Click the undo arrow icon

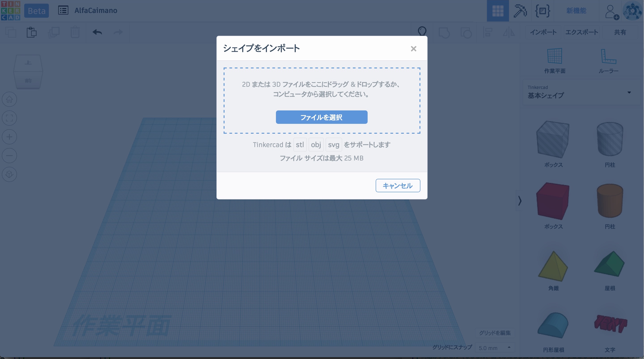tap(97, 32)
